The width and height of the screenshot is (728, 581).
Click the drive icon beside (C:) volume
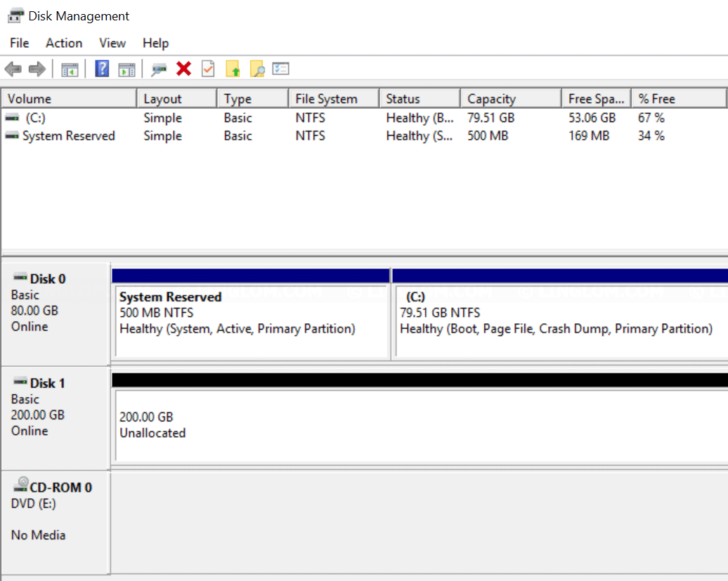click(x=12, y=118)
